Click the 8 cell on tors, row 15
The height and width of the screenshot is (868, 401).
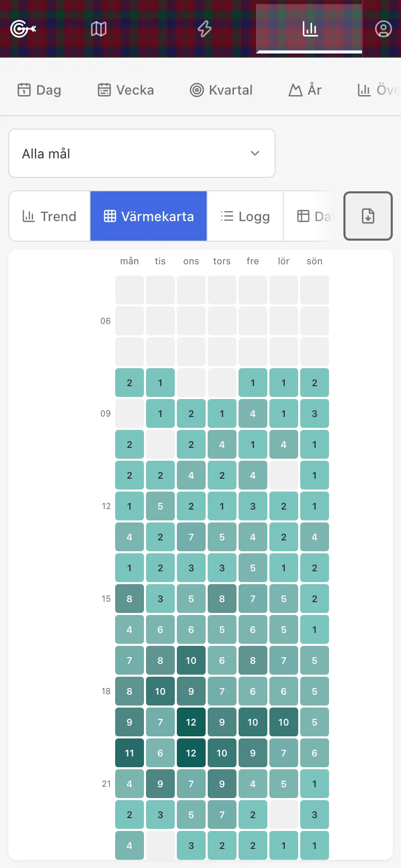coord(222,599)
